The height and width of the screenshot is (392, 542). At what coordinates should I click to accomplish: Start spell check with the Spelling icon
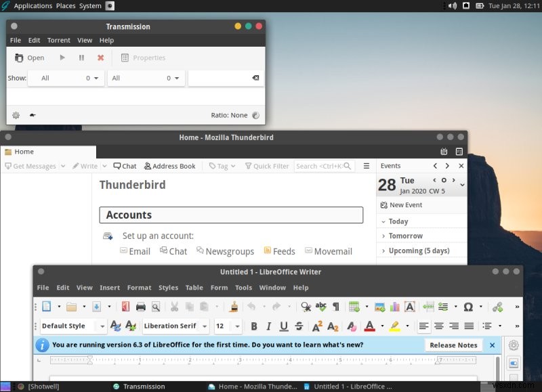coord(321,306)
